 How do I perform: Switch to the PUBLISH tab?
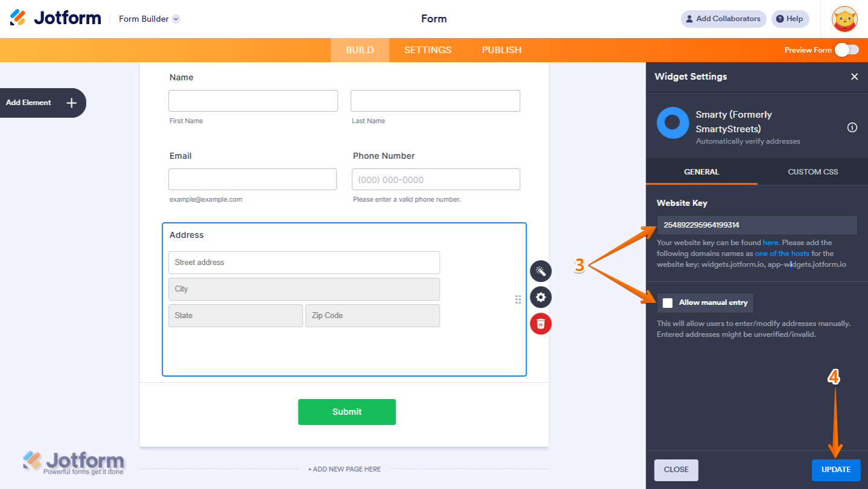pyautogui.click(x=501, y=50)
